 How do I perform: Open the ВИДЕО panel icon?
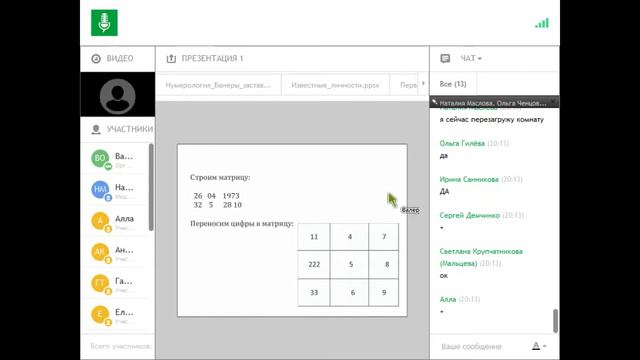point(96,59)
